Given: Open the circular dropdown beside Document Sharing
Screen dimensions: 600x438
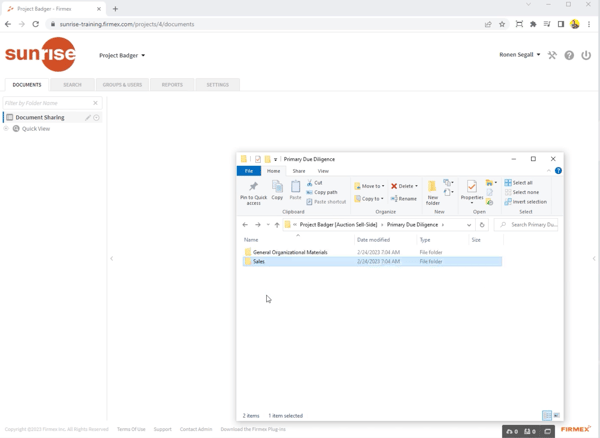Looking at the screenshot, I should click(96, 117).
